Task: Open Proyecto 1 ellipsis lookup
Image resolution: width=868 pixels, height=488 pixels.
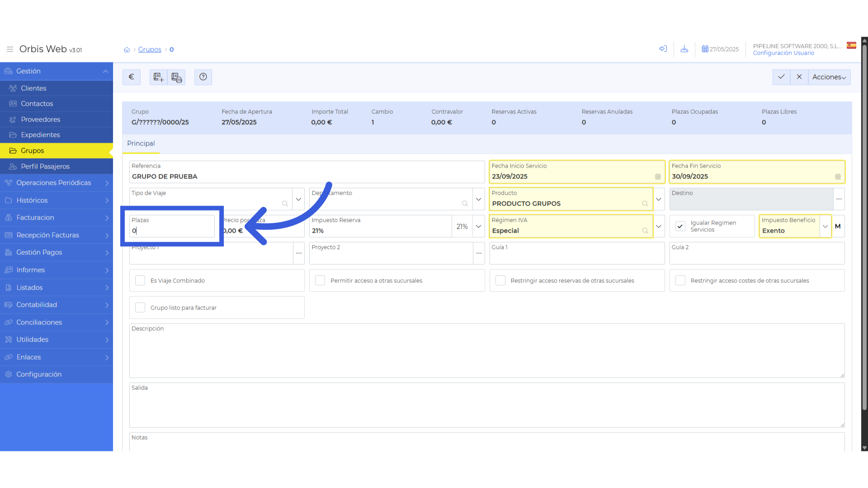Action: pyautogui.click(x=299, y=253)
